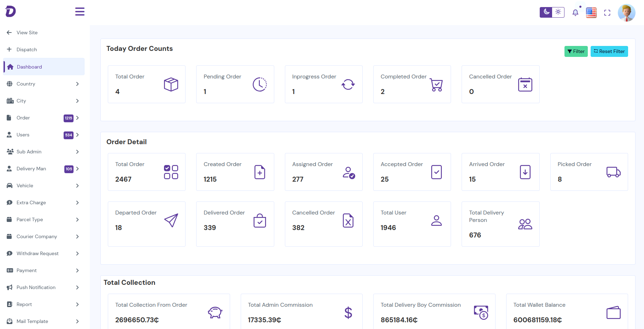The image size is (644, 329).
Task: Click the Reset Filter button
Action: (x=609, y=51)
